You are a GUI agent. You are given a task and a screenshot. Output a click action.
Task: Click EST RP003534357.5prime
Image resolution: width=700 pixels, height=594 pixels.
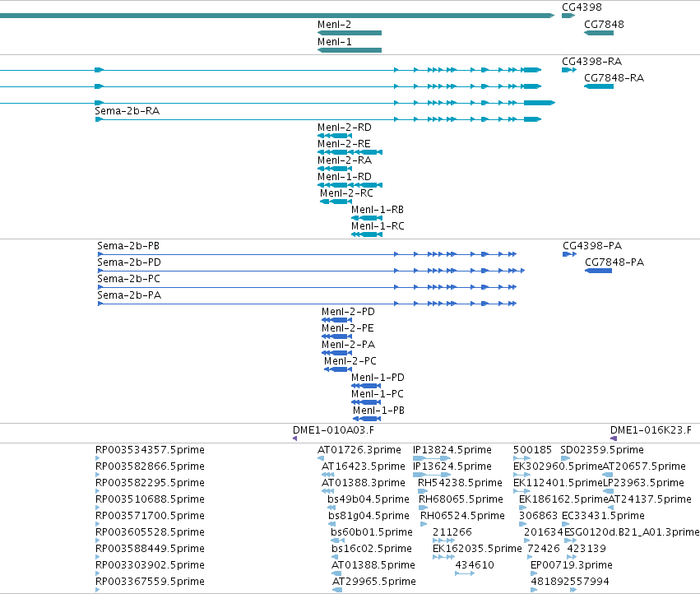coord(98,458)
